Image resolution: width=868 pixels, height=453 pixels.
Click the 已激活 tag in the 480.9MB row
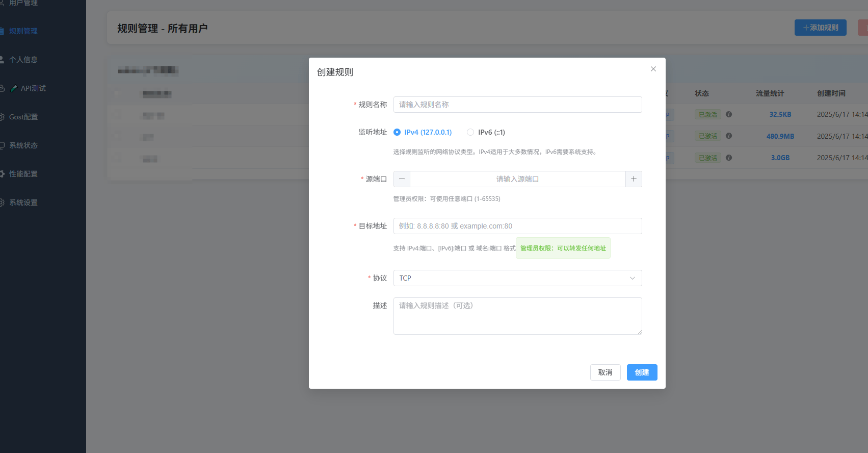[x=708, y=136]
